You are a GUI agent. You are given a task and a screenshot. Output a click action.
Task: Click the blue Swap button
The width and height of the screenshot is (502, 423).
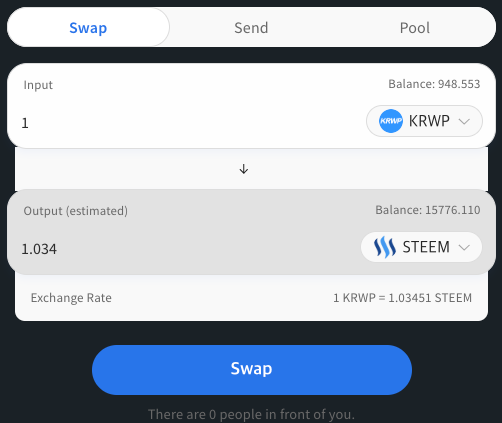click(252, 370)
